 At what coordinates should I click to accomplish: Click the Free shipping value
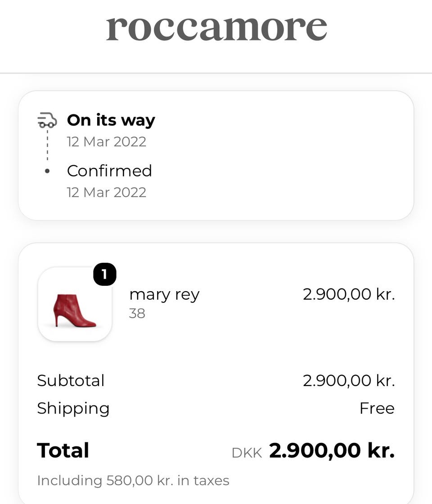(x=377, y=409)
